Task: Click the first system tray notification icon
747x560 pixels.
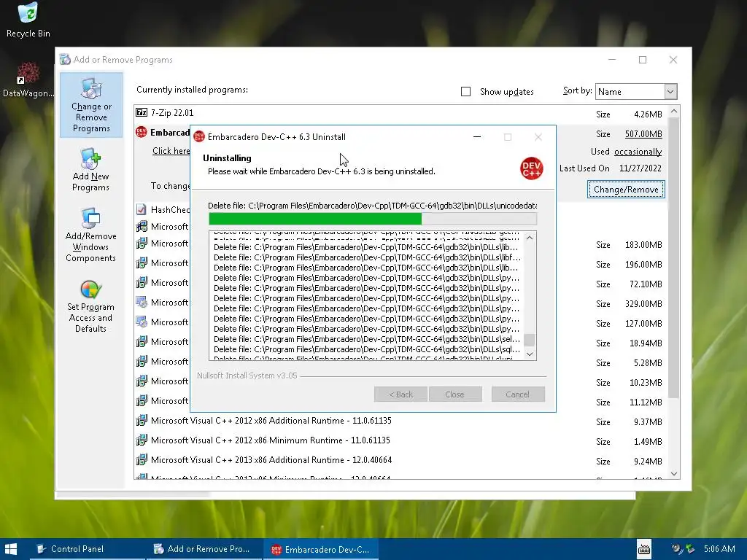Action: coord(676,549)
